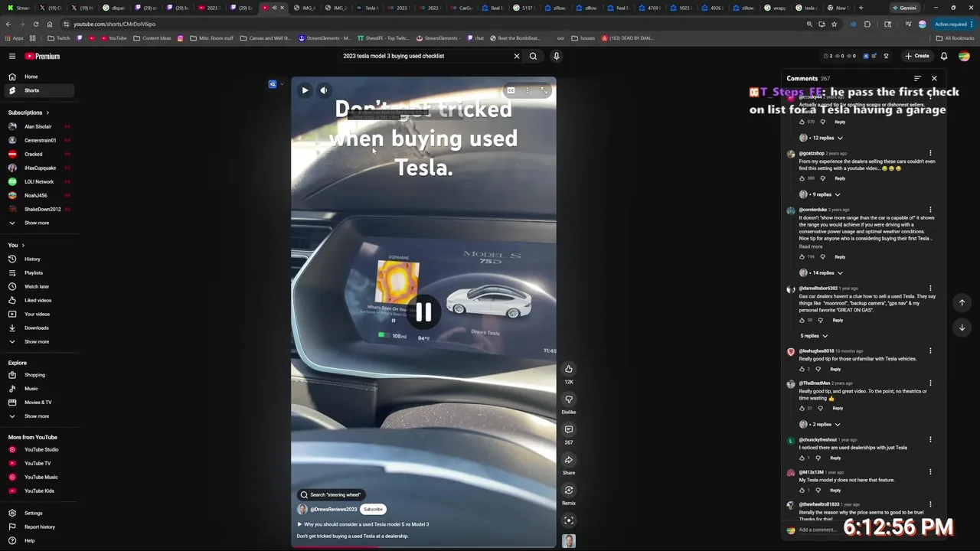The width and height of the screenshot is (980, 551).
Task: Subscribe to @DrewsReviews2023
Action: point(373,509)
